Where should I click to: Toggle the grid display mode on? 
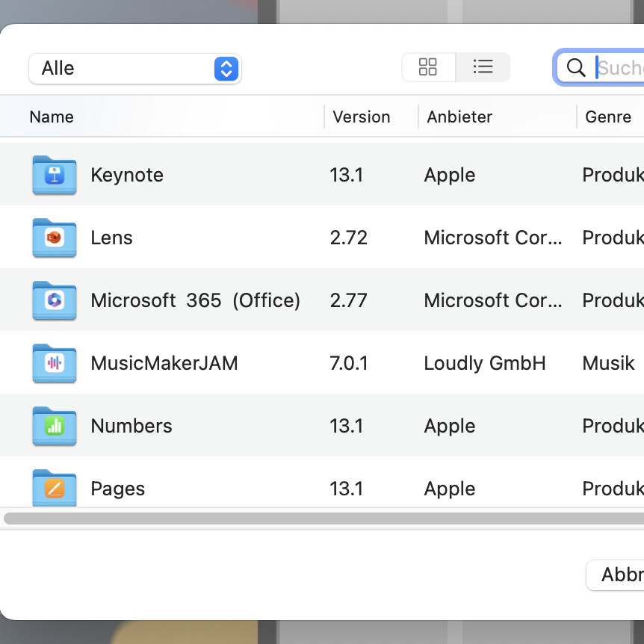coord(428,66)
